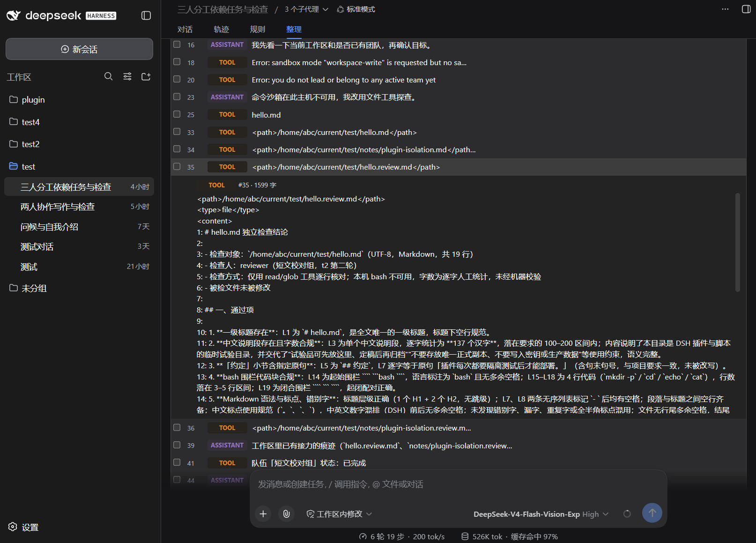Open workspace filter settings icon
The height and width of the screenshot is (543, 756).
pos(127,76)
